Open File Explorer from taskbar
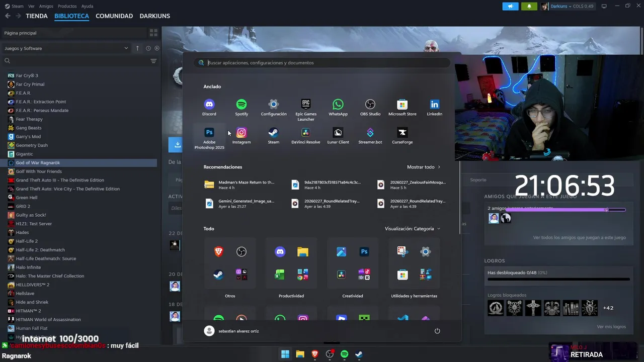644x362 pixels. click(300, 354)
